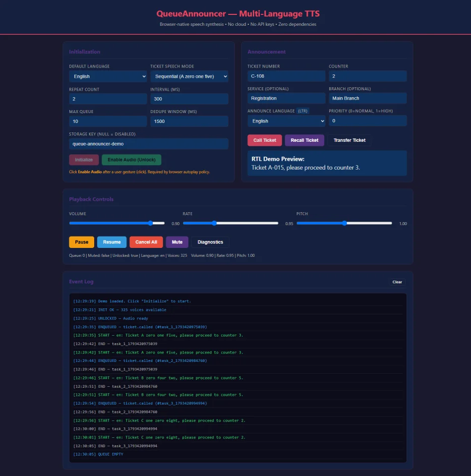Image resolution: width=471 pixels, height=476 pixels.
Task: Click the LTR badge next to Announce Language
Action: tap(302, 111)
